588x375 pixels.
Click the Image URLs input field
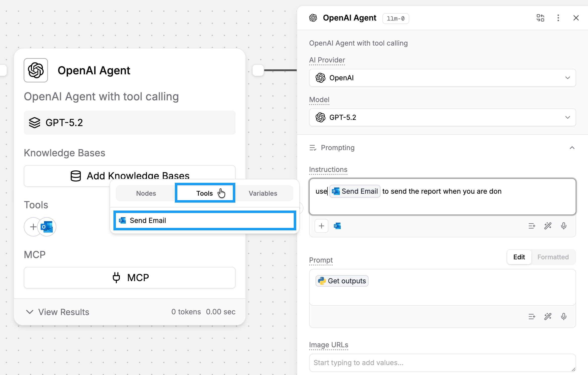[442, 363]
